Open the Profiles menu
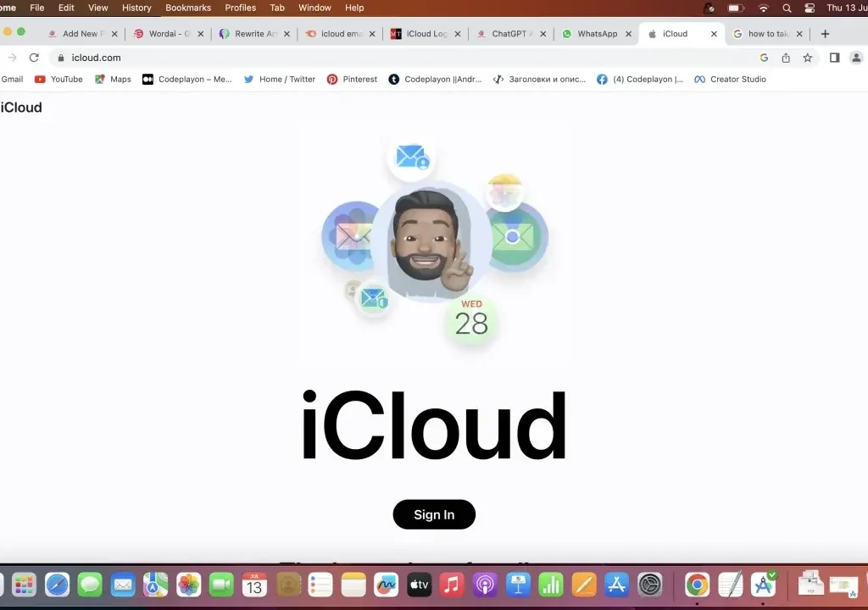 pos(240,8)
